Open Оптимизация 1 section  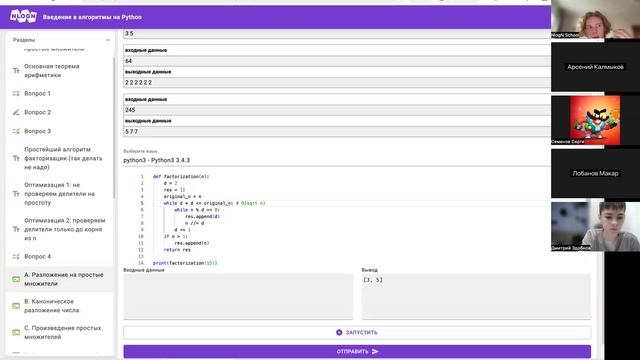point(60,194)
